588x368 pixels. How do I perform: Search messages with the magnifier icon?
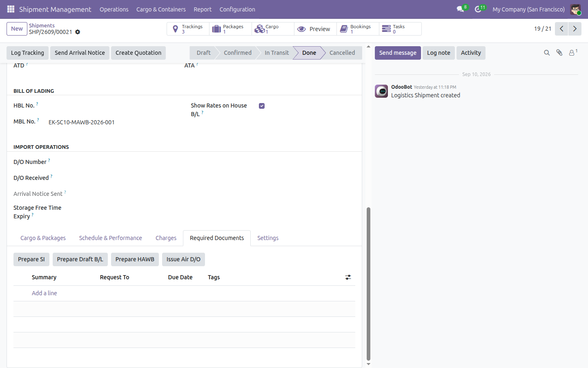pyautogui.click(x=547, y=53)
